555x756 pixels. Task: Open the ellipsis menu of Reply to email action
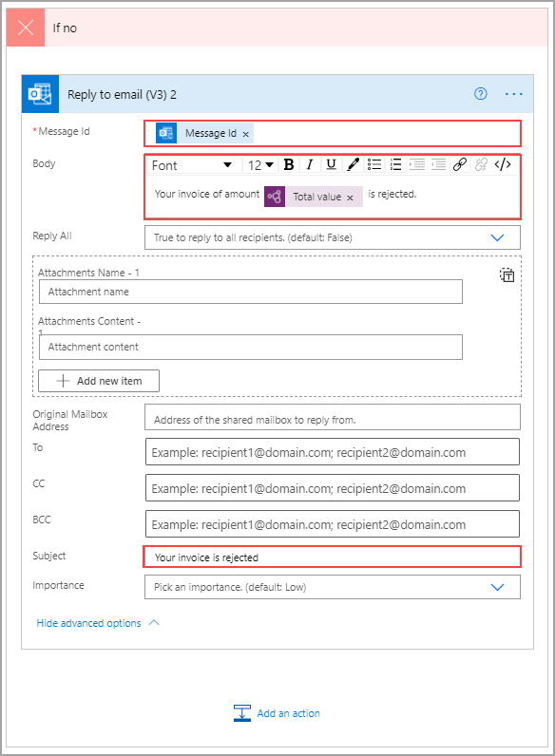pos(513,94)
